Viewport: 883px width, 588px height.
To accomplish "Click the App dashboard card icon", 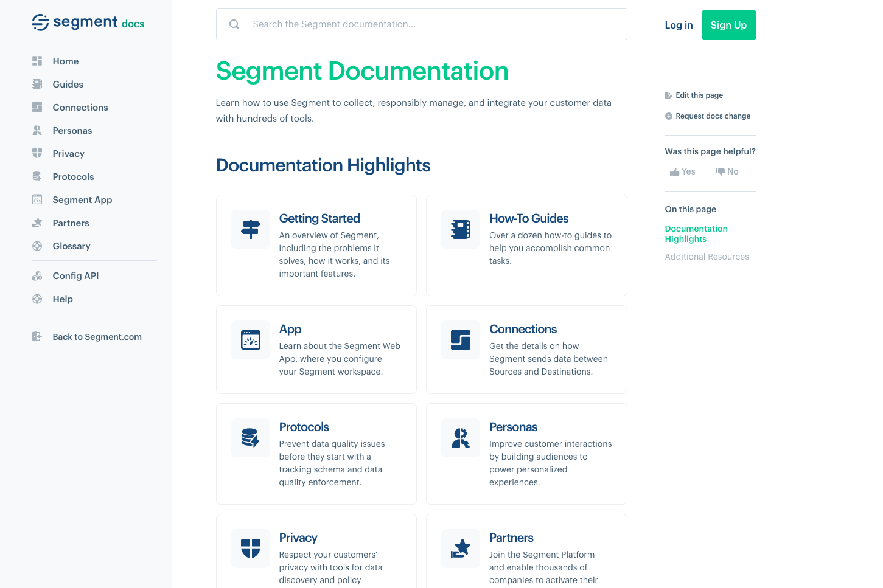I will coord(251,340).
